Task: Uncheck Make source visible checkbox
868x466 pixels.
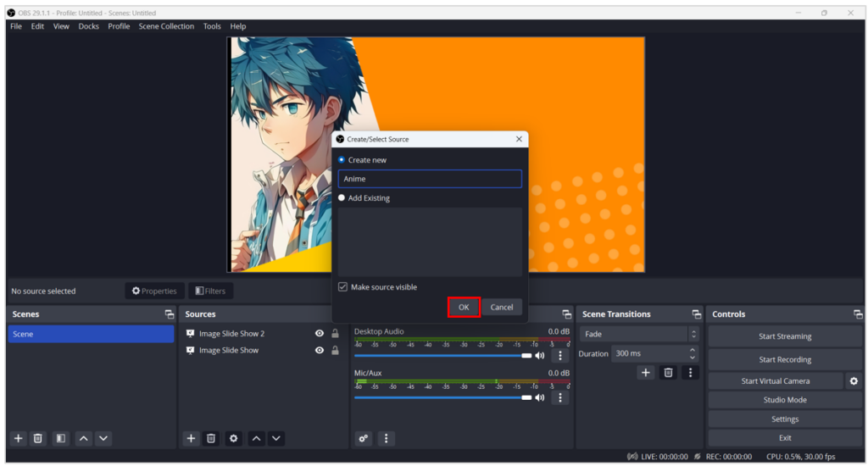Action: (x=342, y=287)
